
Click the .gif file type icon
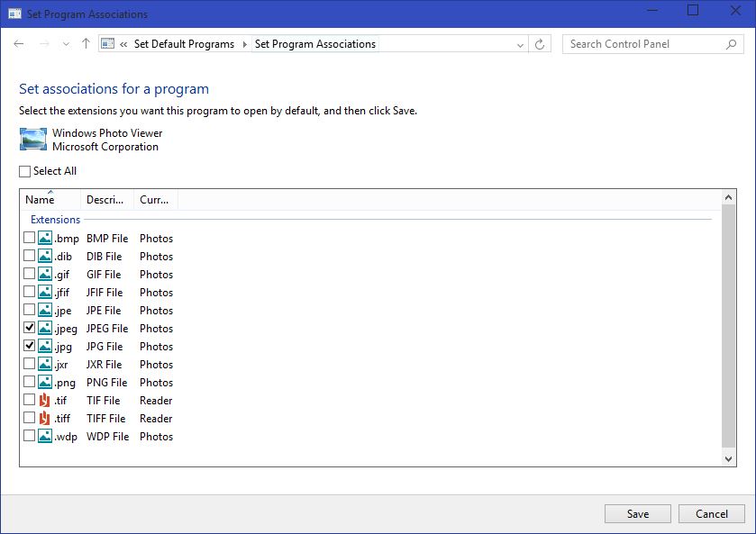[x=45, y=275]
